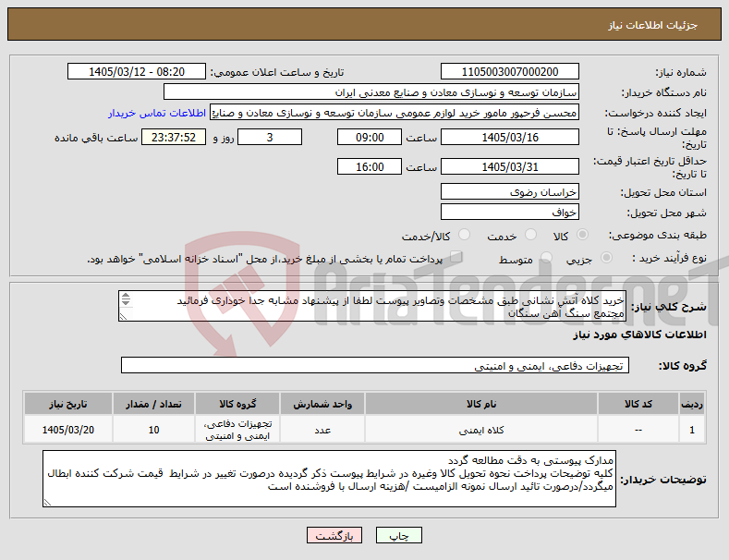Image resolution: width=729 pixels, height=560 pixels.
Task: Click the گروه کالا column header
Action: [x=237, y=404]
